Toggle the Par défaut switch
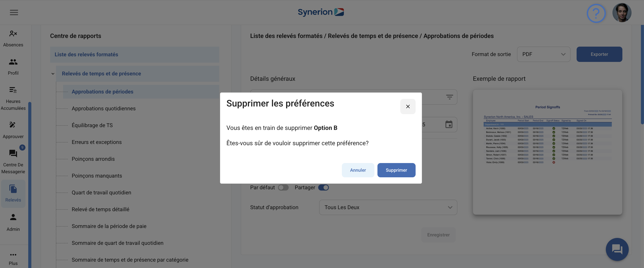Viewport: 644px width, 268px height. click(x=283, y=187)
